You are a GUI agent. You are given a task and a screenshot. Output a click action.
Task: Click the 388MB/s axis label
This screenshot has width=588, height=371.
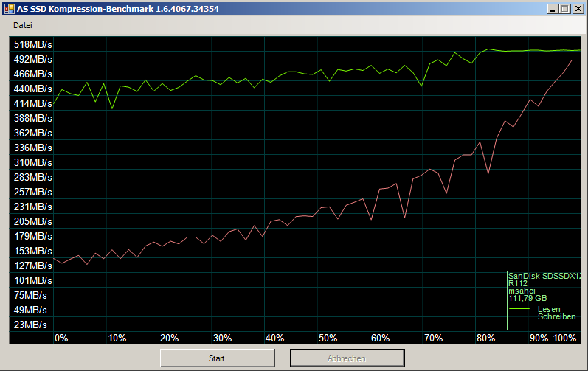[x=32, y=119]
